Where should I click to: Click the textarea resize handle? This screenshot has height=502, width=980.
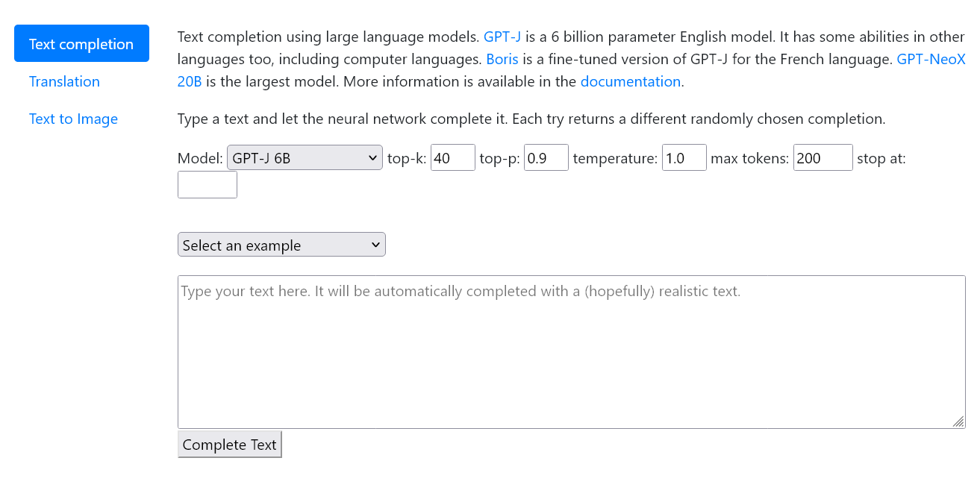pyautogui.click(x=958, y=423)
